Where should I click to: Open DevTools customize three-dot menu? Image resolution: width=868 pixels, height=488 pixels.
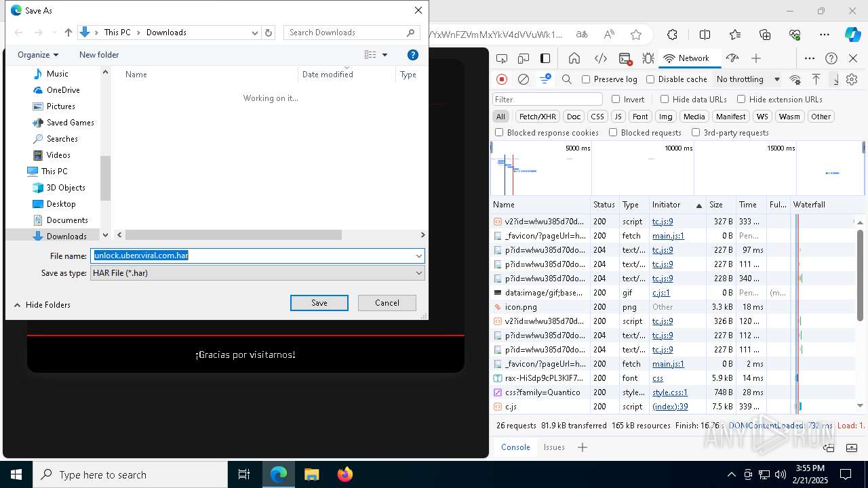click(810, 58)
